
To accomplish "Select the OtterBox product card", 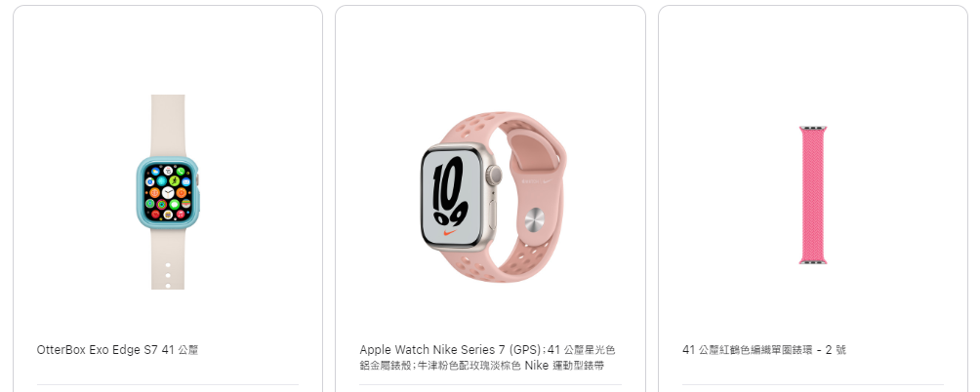I will pyautogui.click(x=168, y=199).
